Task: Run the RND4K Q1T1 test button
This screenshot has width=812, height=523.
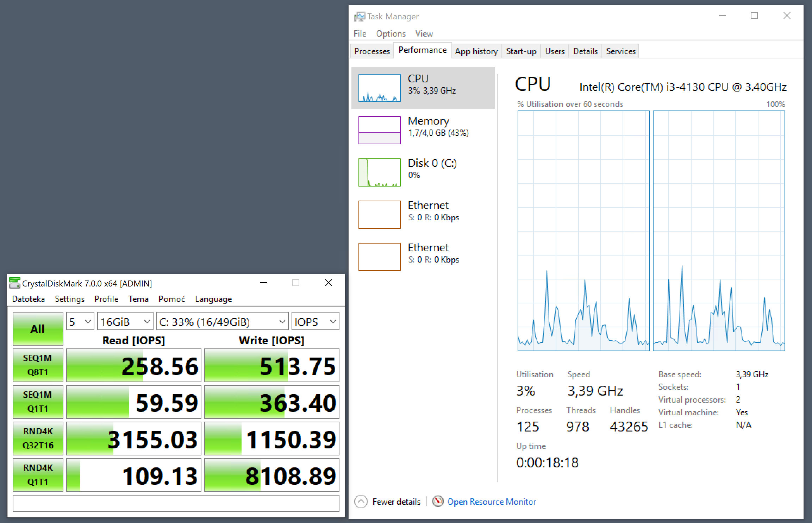Action: (x=38, y=475)
